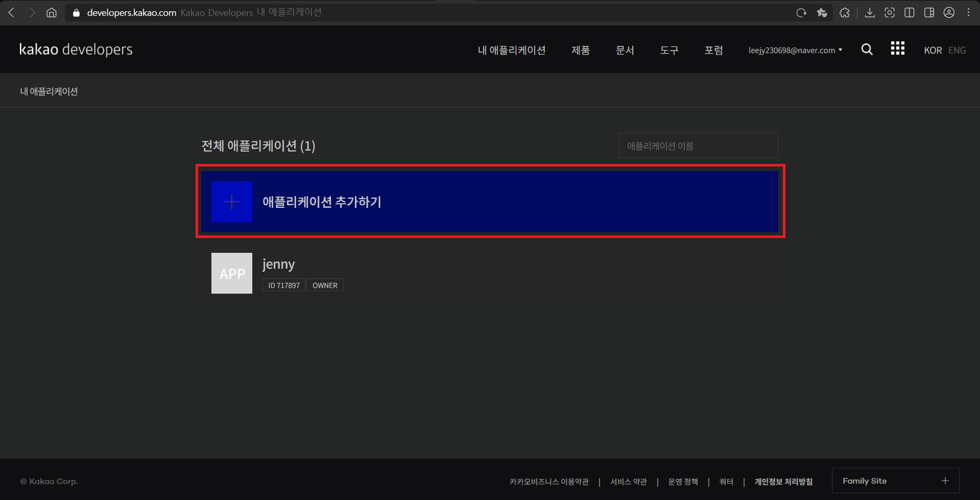This screenshot has height=500, width=980.
Task: Go back using the browser back arrow
Action: (11, 12)
